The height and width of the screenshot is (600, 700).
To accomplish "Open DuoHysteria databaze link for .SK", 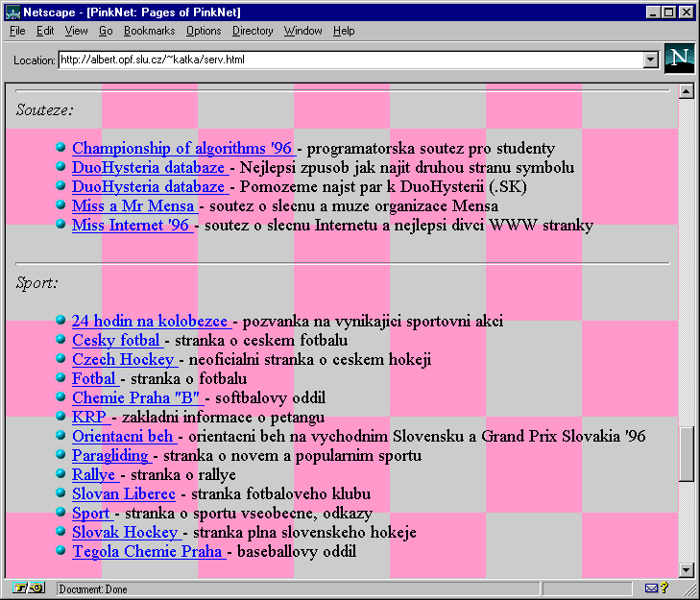I will [x=149, y=186].
